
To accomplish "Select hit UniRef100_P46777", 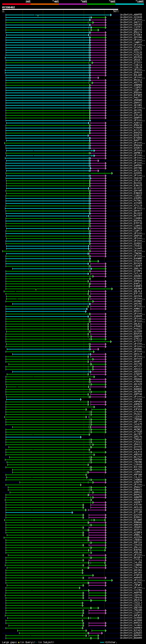I will [131, 98].
